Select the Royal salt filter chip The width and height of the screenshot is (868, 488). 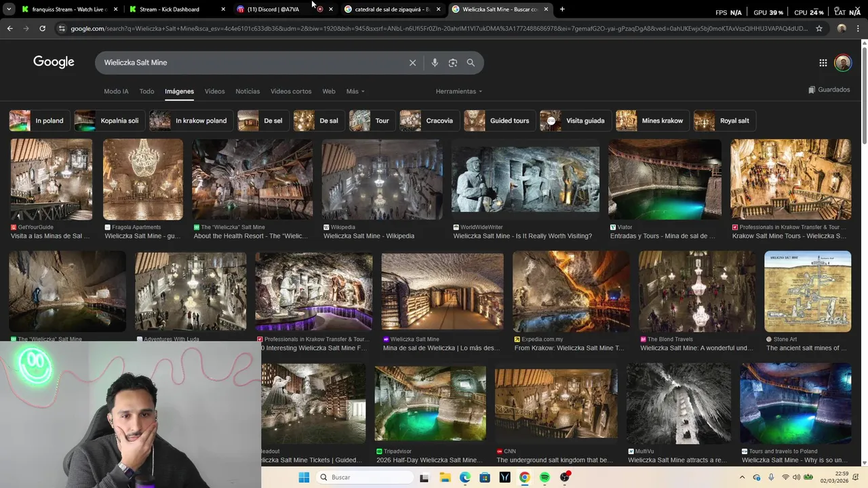click(725, 121)
